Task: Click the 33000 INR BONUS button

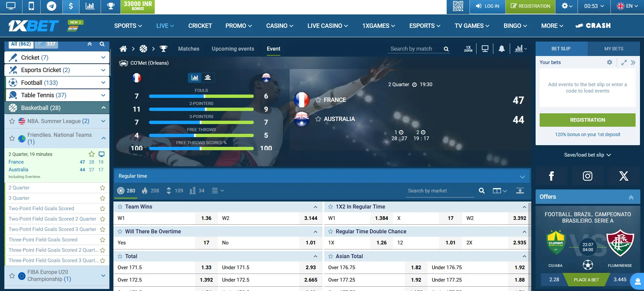Action: pos(138,6)
